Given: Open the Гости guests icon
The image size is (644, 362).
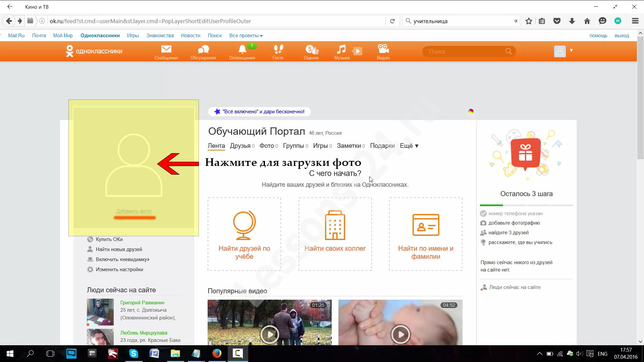Looking at the screenshot, I should [278, 52].
